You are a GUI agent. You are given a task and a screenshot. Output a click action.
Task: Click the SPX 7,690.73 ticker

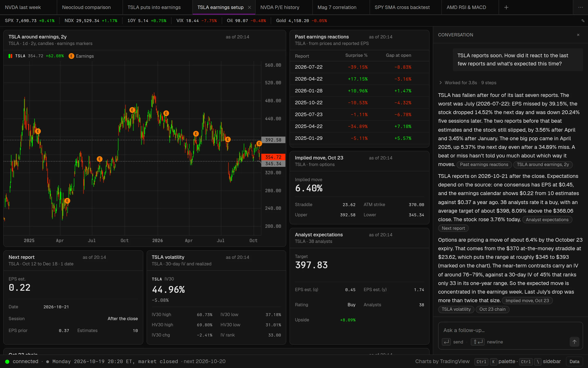(30, 21)
